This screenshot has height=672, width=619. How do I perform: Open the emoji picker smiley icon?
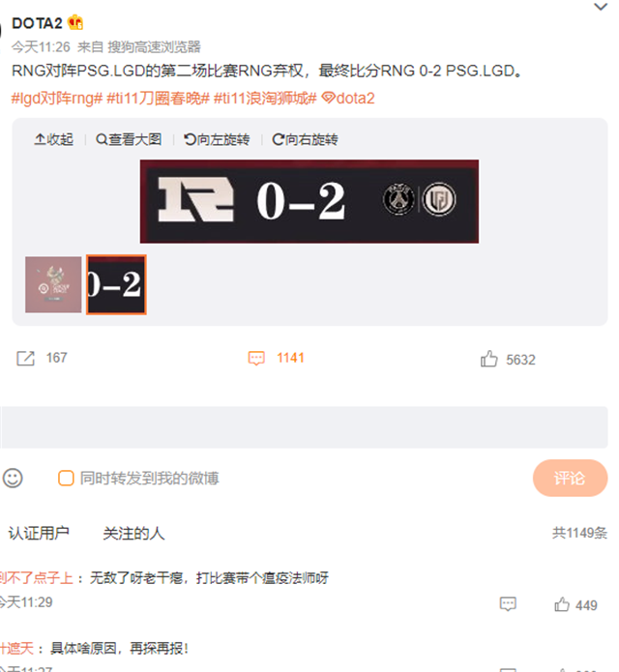click(x=13, y=478)
